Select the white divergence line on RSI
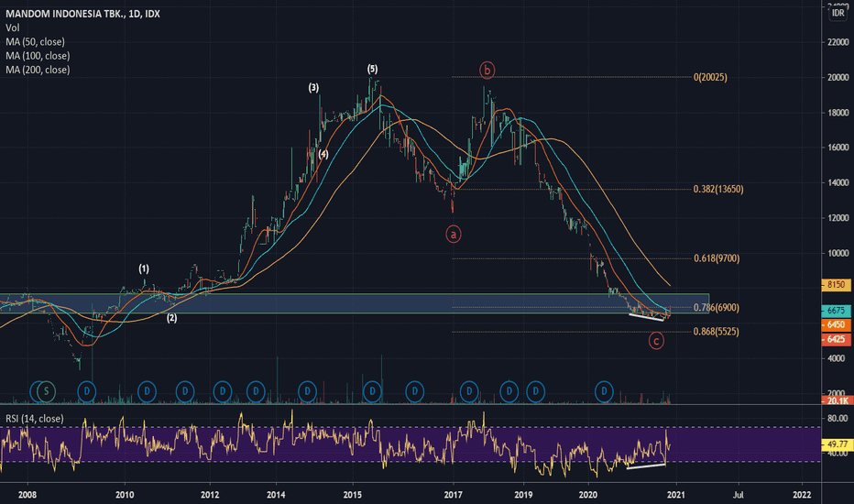Image resolution: width=854 pixels, height=504 pixels. click(x=646, y=466)
